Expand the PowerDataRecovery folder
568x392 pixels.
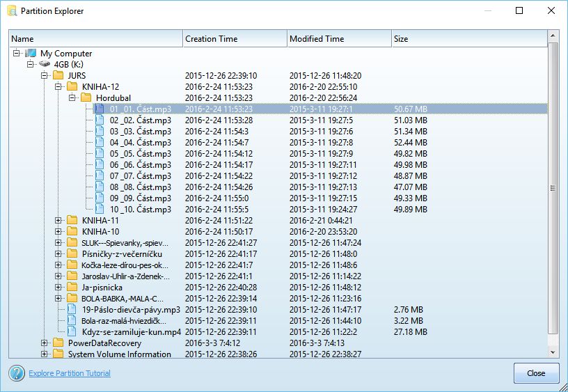coord(44,343)
